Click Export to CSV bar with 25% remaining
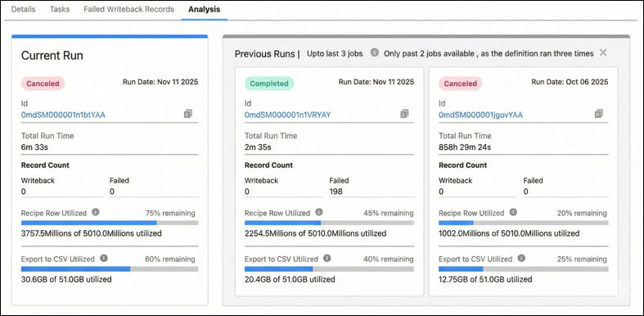The image size is (644, 316). [523, 269]
